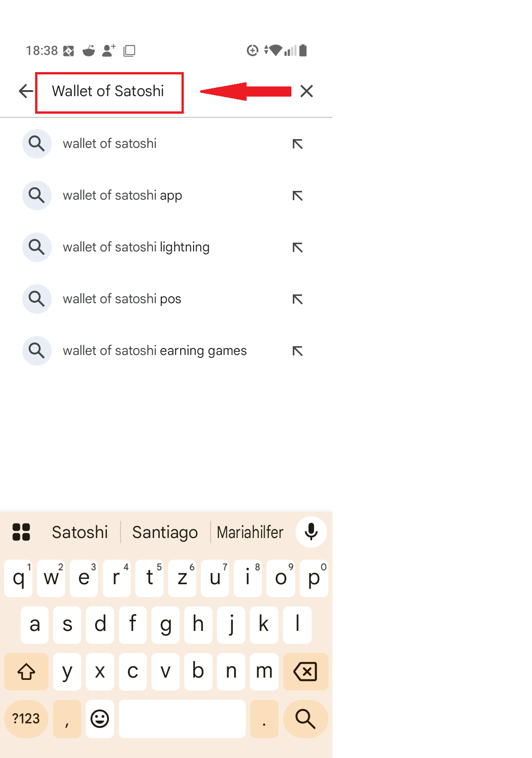532x758 pixels.
Task: Pick the 'Santiago' word suggestion
Action: [165, 532]
